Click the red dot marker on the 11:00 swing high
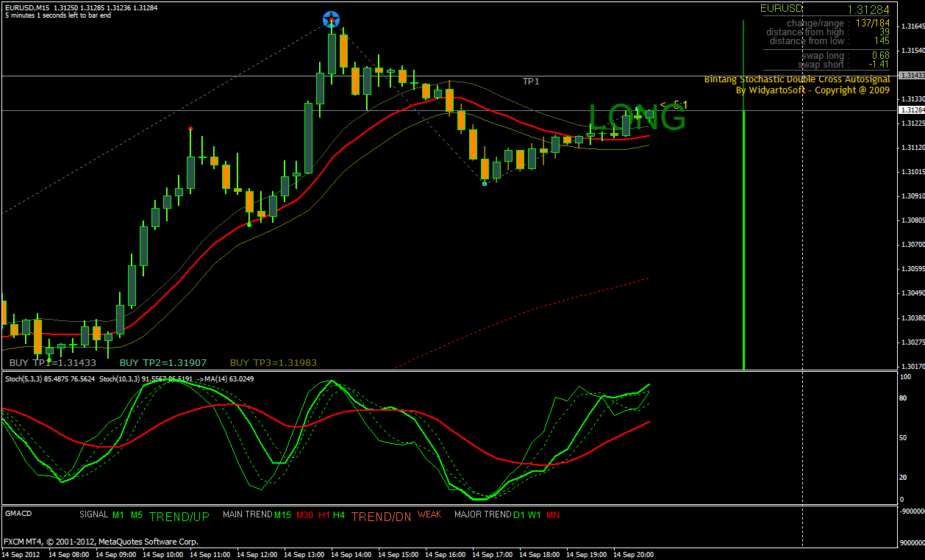This screenshot has height=560, width=925. click(x=190, y=129)
